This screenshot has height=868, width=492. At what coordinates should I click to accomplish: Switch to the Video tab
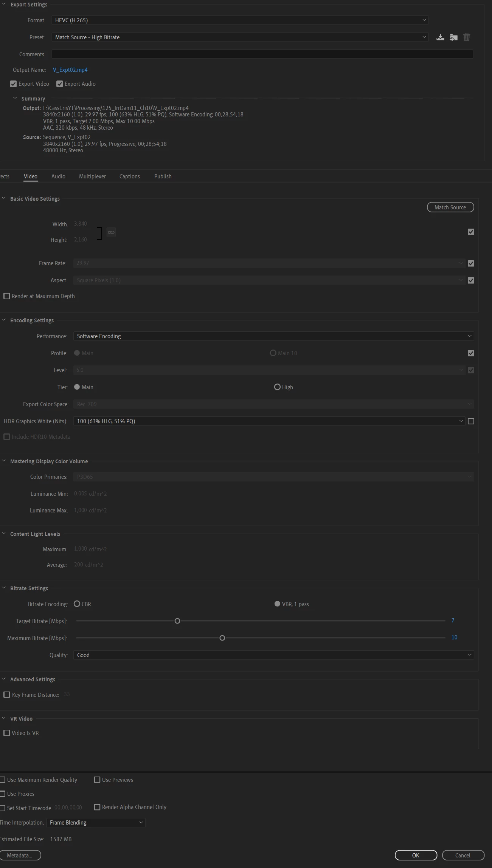click(31, 176)
